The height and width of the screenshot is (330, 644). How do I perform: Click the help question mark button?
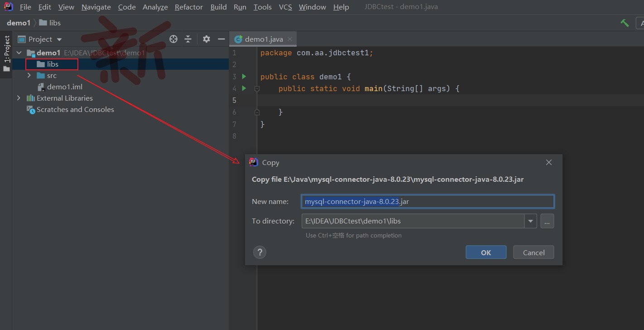(x=260, y=252)
